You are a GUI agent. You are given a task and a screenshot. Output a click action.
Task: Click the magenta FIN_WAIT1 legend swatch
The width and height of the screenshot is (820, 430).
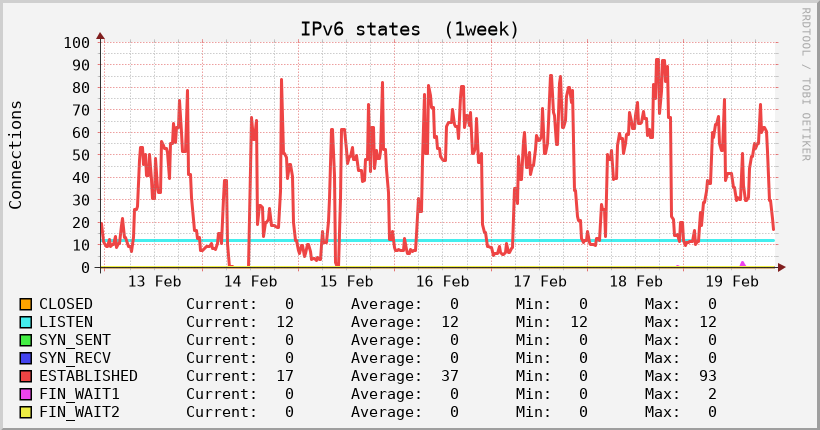click(26, 394)
